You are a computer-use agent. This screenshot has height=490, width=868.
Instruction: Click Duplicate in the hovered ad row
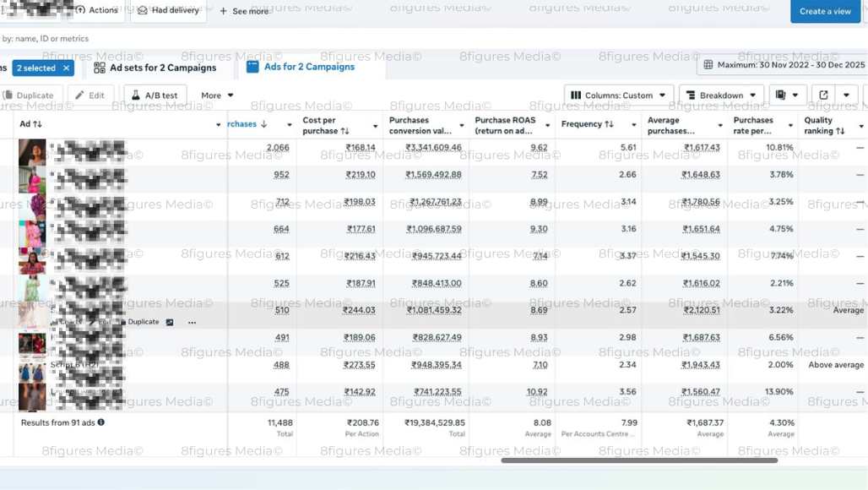pyautogui.click(x=138, y=322)
